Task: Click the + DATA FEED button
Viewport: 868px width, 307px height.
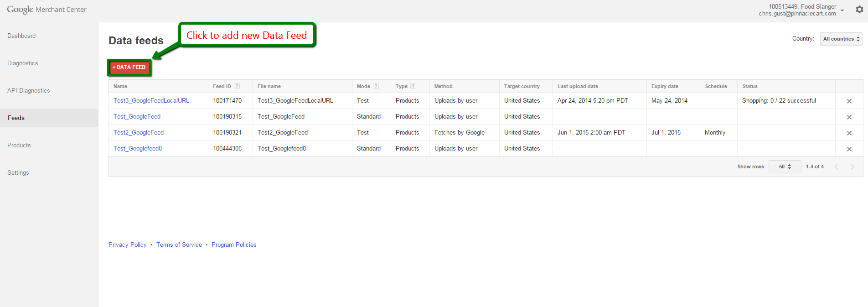Action: [129, 67]
